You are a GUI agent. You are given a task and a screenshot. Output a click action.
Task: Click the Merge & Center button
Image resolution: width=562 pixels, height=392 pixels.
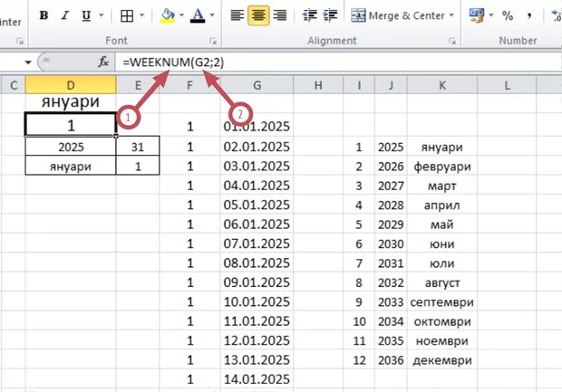[x=399, y=15]
